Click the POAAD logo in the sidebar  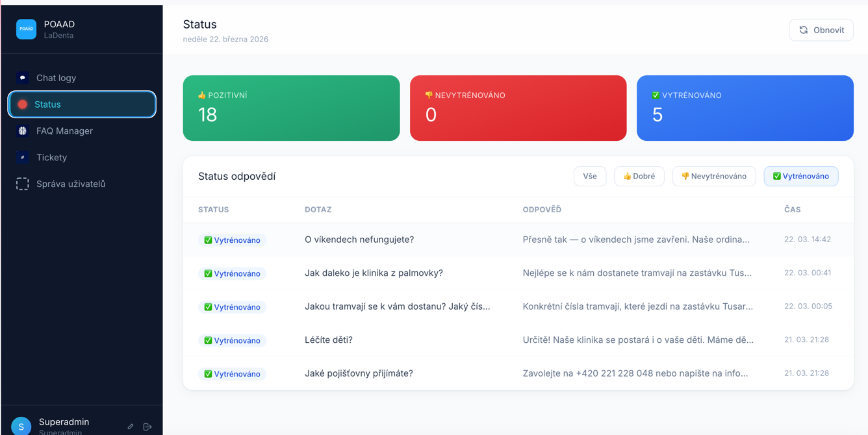(x=26, y=29)
